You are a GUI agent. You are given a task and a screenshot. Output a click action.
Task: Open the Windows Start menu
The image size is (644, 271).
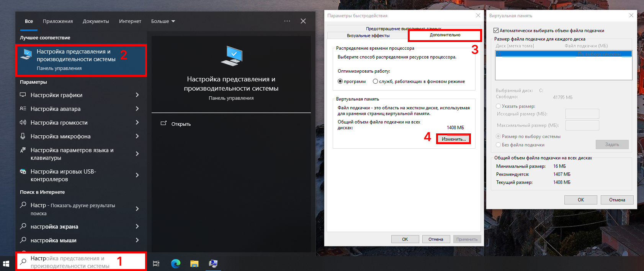(6, 263)
